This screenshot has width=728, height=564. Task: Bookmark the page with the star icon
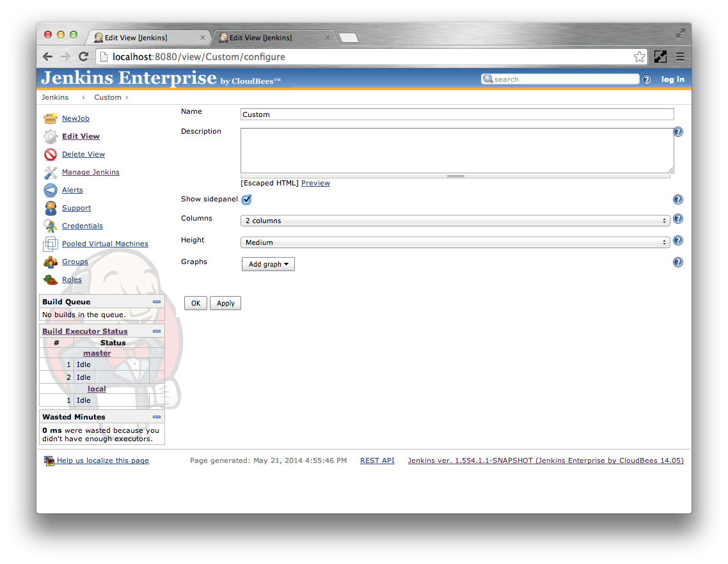pyautogui.click(x=639, y=57)
